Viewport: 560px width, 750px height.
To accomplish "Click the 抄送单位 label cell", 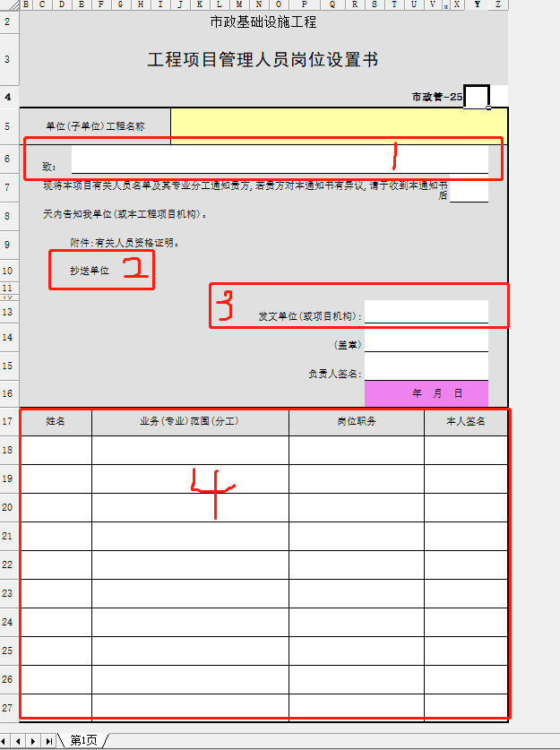I will [90, 271].
